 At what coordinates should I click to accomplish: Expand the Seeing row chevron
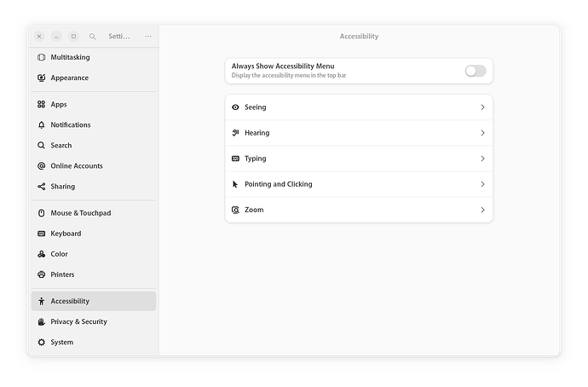tap(482, 107)
